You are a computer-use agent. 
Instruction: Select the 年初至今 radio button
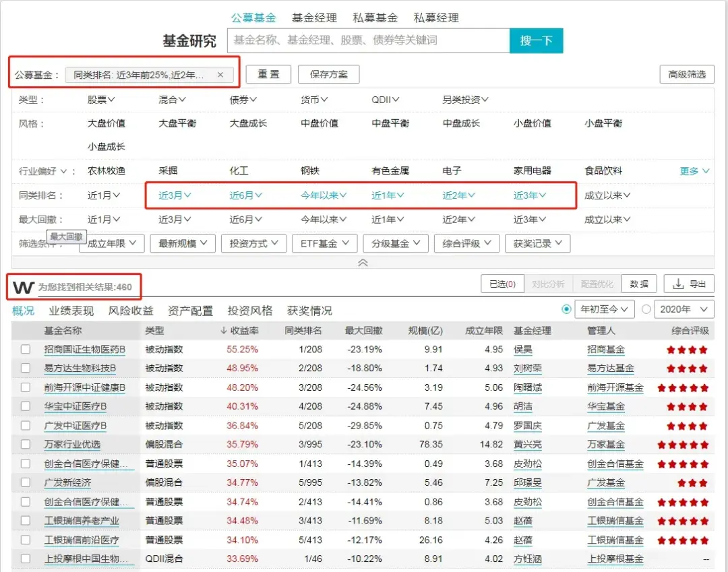tap(566, 309)
